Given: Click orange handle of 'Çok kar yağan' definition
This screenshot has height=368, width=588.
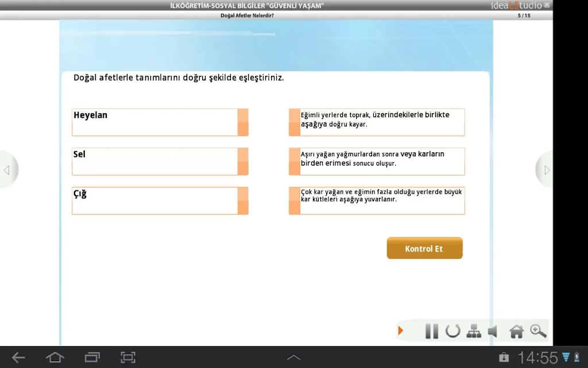Looking at the screenshot, I should [x=295, y=201].
